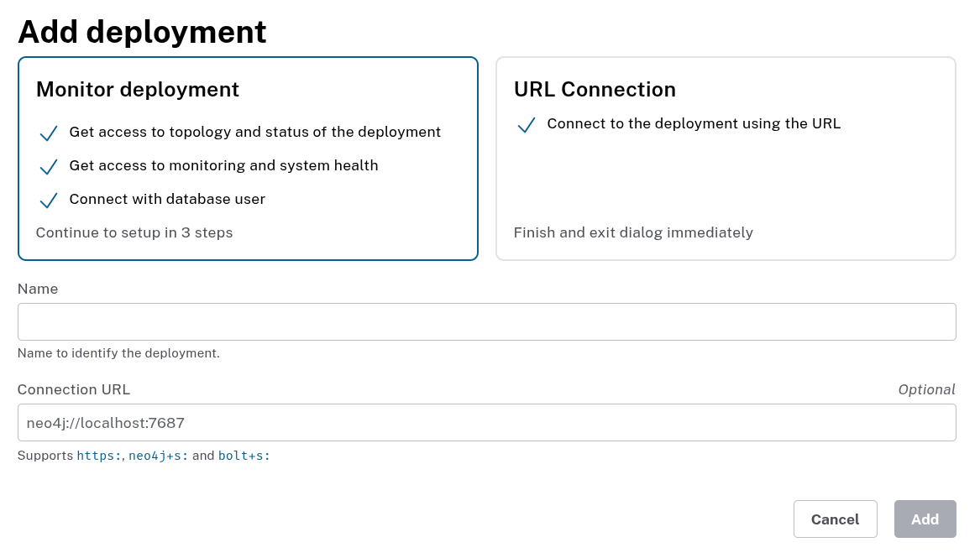
Task: Click the Optional tag above Connection URL
Action: pos(926,389)
